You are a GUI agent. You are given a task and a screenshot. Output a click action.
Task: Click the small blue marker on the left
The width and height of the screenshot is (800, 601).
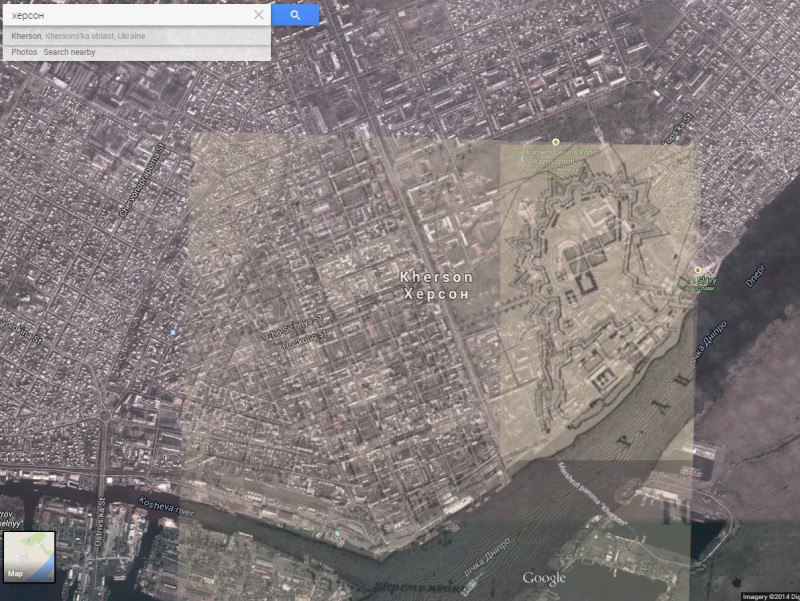pyautogui.click(x=173, y=332)
